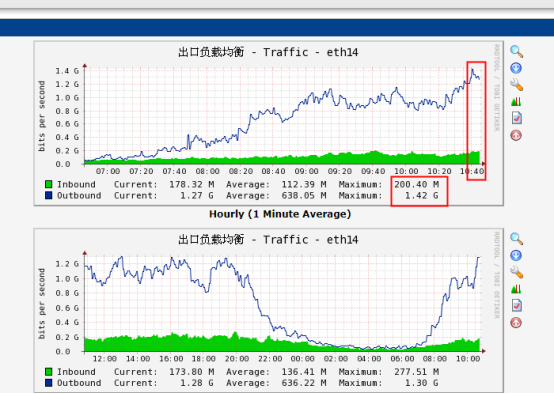The width and height of the screenshot is (554, 394).
Task: Click green Inbound legend swatch in hourly graph
Action: click(49, 184)
